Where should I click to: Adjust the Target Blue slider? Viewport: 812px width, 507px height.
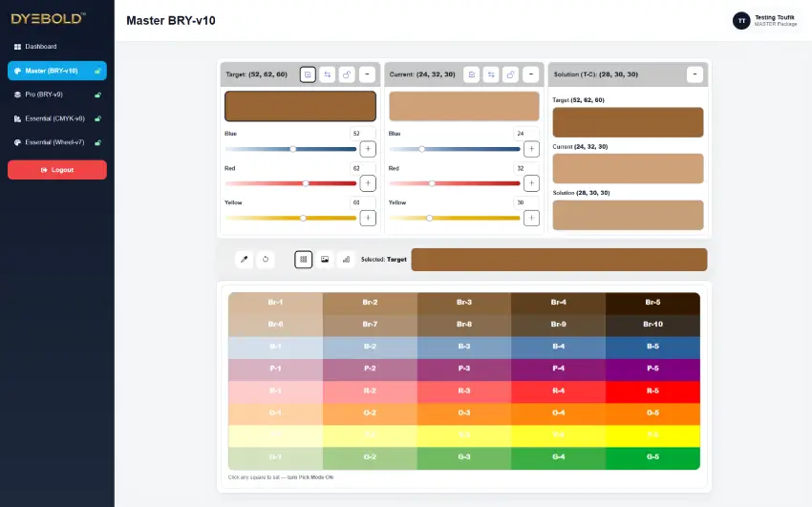coord(290,149)
